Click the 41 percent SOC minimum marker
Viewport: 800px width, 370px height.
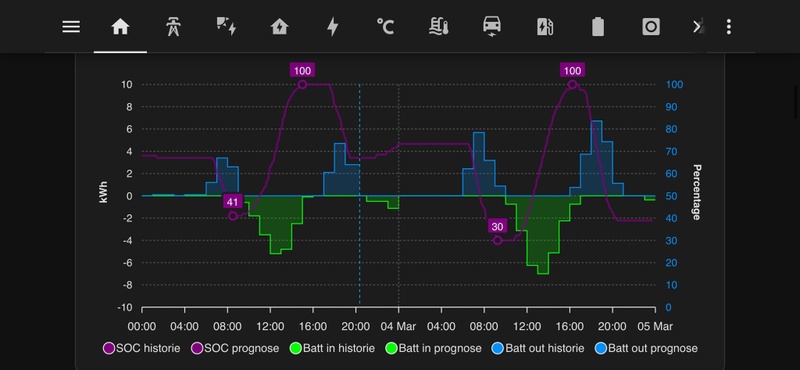[233, 216]
